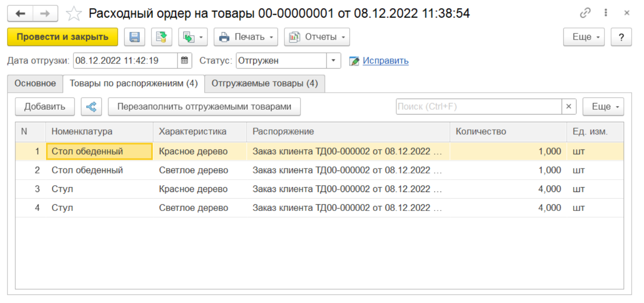
Task: Switch to the Основное tab
Action: click(x=35, y=84)
